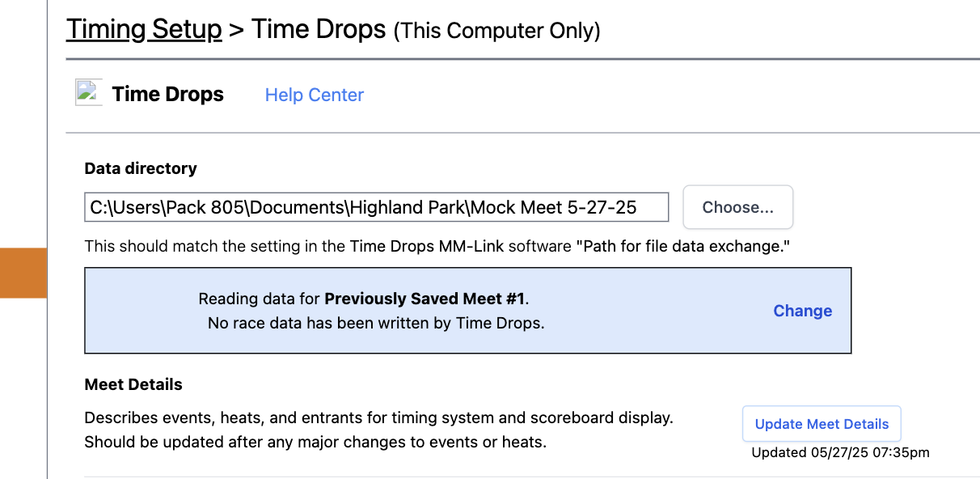
Task: Click inside the data directory path field
Action: [x=376, y=207]
